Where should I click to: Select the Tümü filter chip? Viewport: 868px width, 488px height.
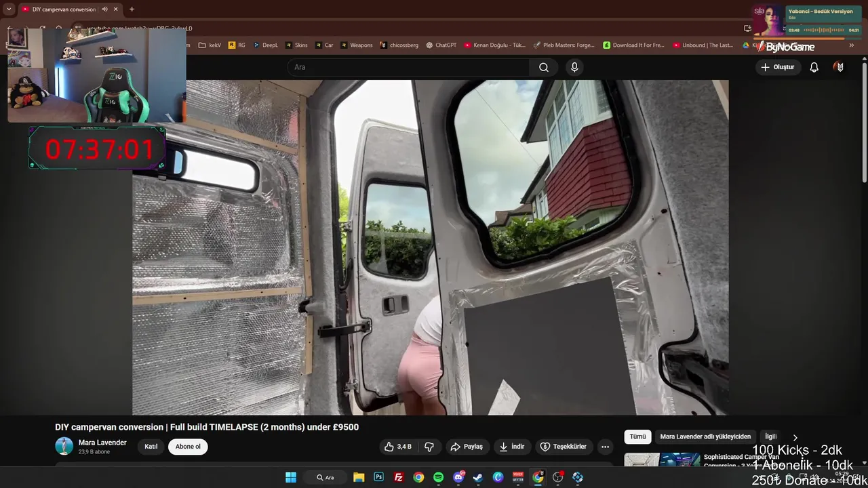[x=637, y=436]
